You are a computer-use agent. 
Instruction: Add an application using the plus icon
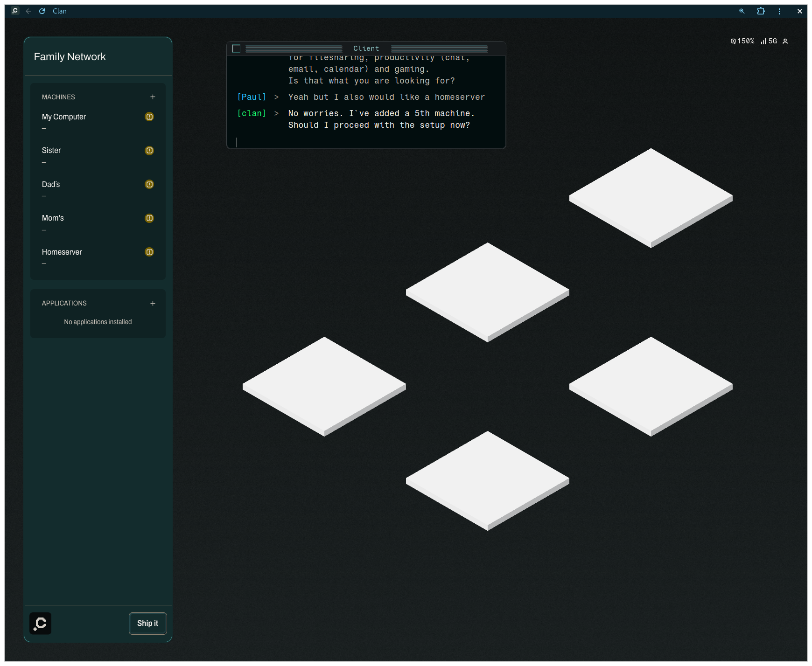[x=153, y=303]
